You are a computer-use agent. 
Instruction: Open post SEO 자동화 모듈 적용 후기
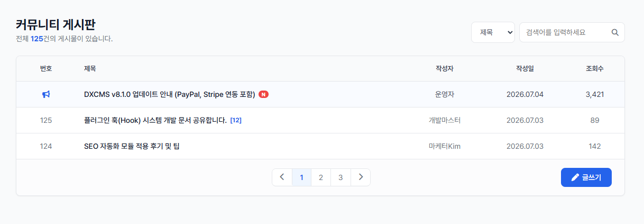[x=132, y=146]
